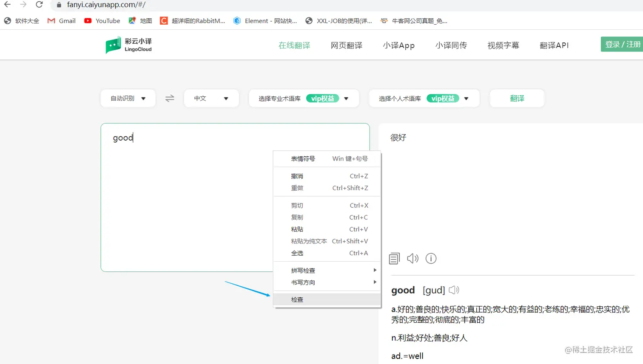Click the adverb definition ad.=well
This screenshot has height=364, width=643.
click(407, 356)
